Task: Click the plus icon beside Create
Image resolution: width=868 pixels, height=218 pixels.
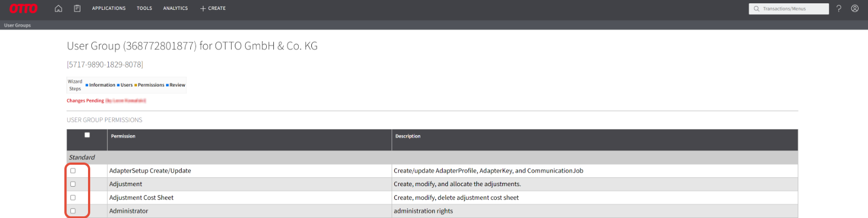Action: pos(203,8)
